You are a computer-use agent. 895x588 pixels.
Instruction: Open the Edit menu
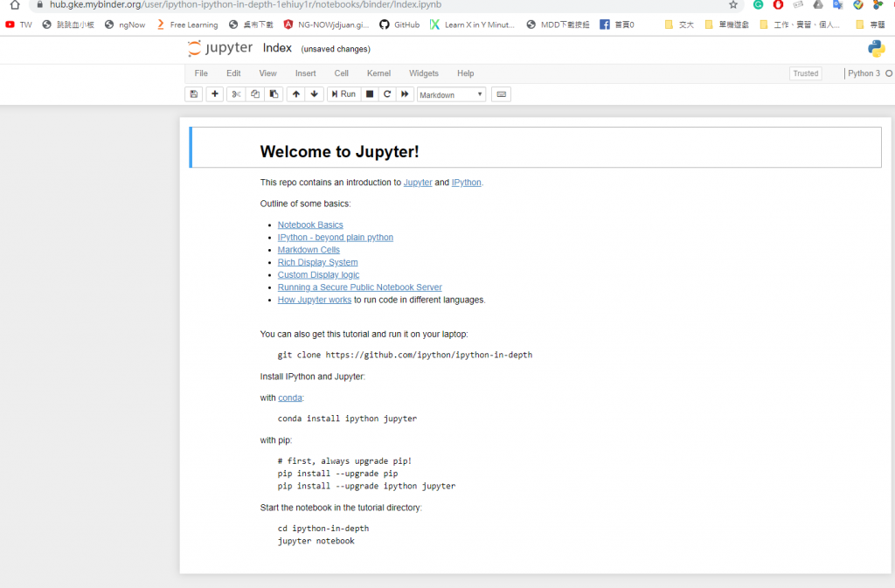coord(233,73)
